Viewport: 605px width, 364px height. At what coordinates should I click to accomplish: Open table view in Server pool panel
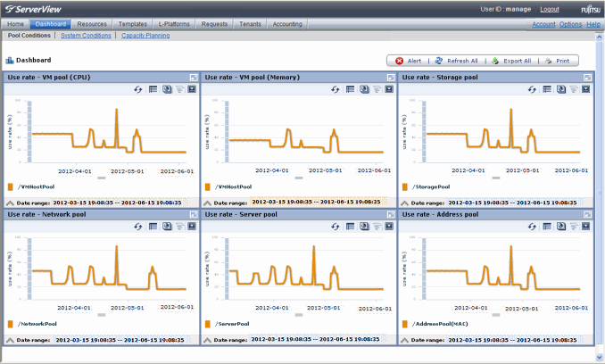pos(351,227)
